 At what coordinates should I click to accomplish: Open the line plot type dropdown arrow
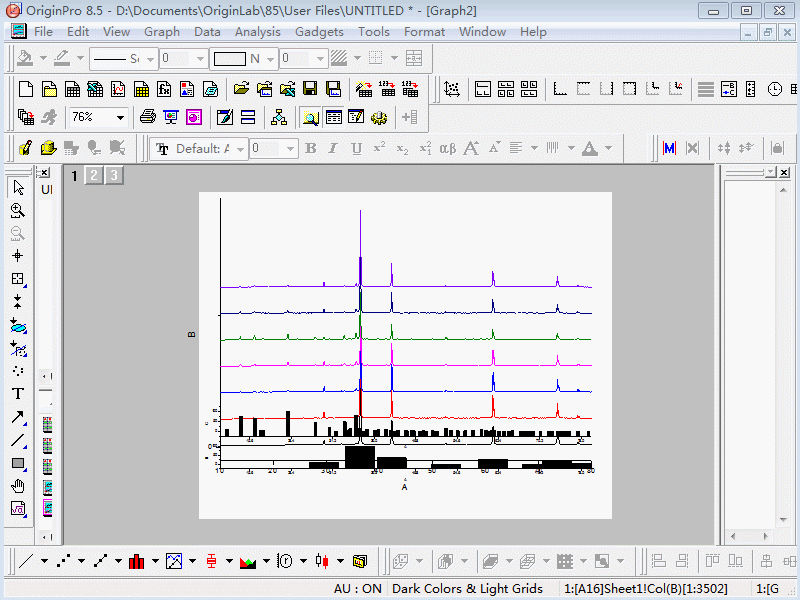point(44,561)
